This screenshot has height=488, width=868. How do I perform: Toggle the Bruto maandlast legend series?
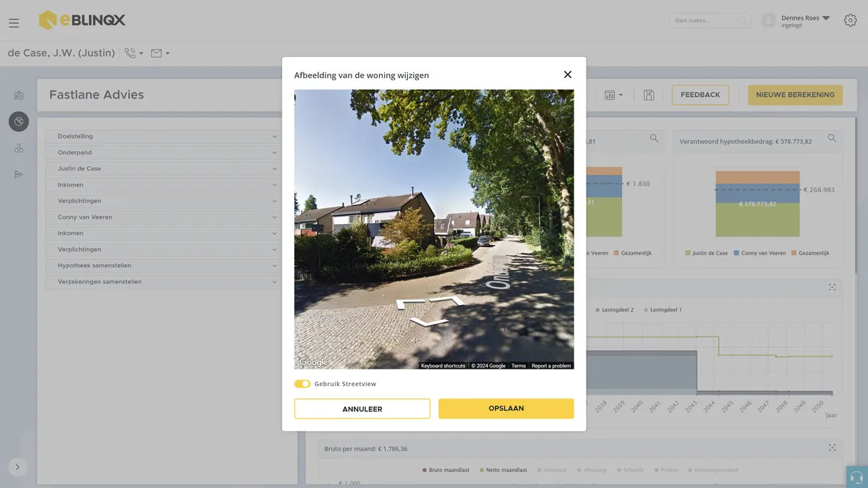[x=446, y=470]
